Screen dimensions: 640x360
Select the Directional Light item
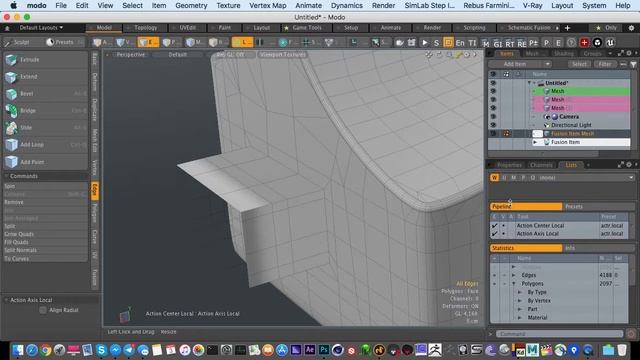(571, 125)
